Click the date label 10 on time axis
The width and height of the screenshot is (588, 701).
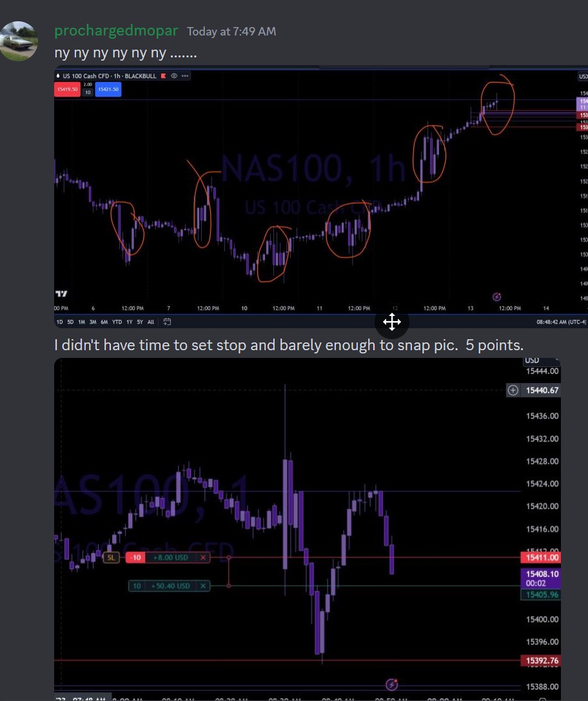tap(244, 308)
